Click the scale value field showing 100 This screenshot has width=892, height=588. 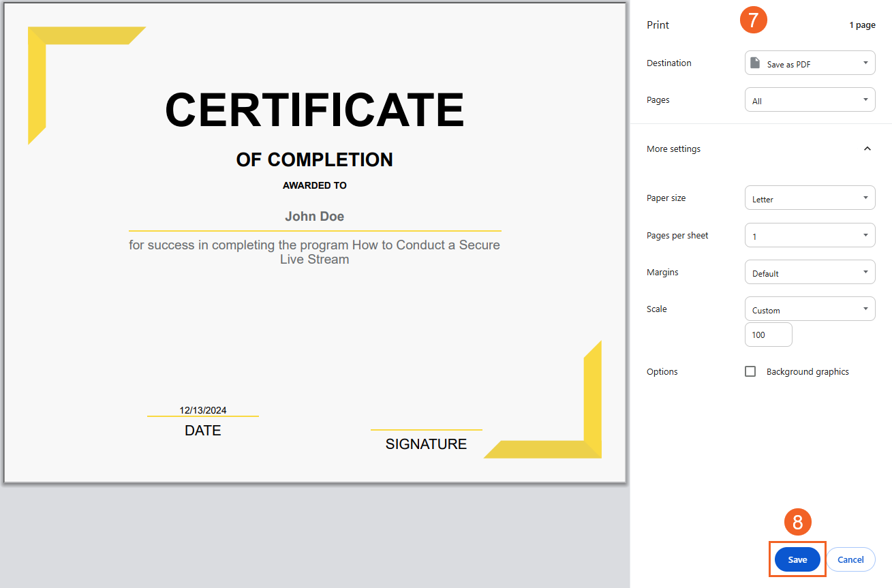[x=768, y=335]
